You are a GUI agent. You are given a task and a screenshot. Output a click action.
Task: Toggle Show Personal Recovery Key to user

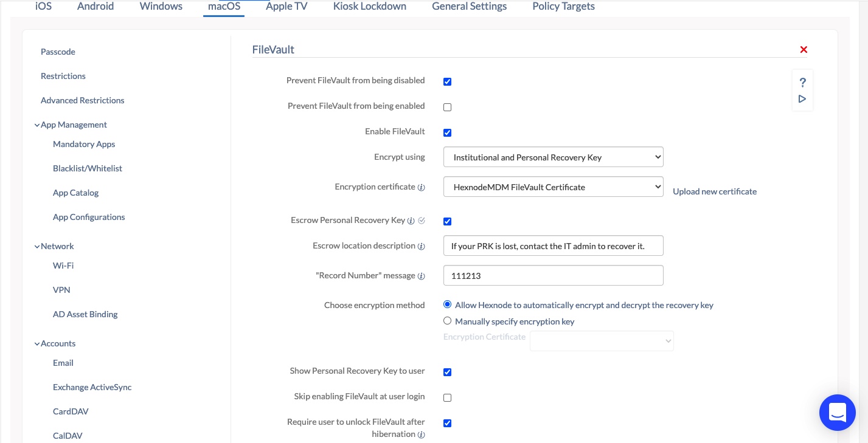coord(447,372)
